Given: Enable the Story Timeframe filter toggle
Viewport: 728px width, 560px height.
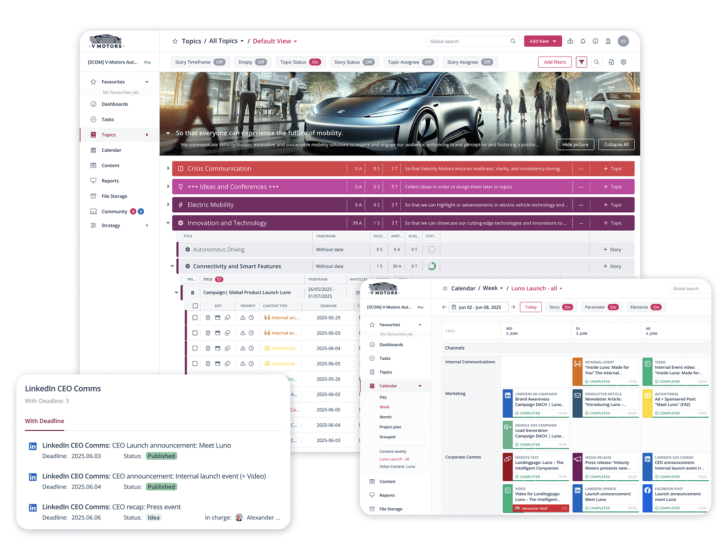Looking at the screenshot, I should tap(219, 62).
